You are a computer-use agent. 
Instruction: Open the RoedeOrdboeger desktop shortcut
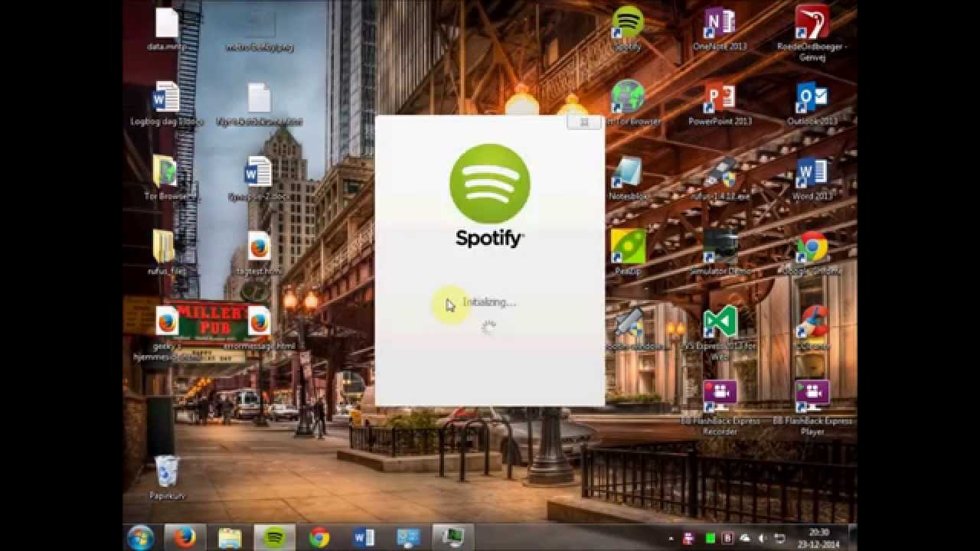coord(812,34)
